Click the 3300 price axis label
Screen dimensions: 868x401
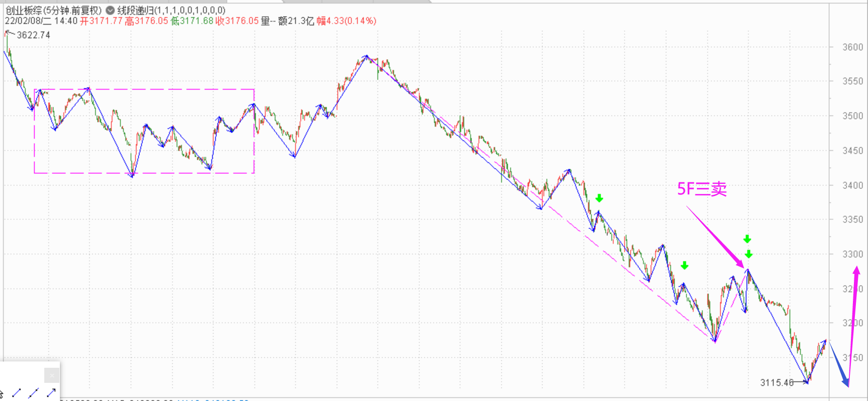pos(853,254)
